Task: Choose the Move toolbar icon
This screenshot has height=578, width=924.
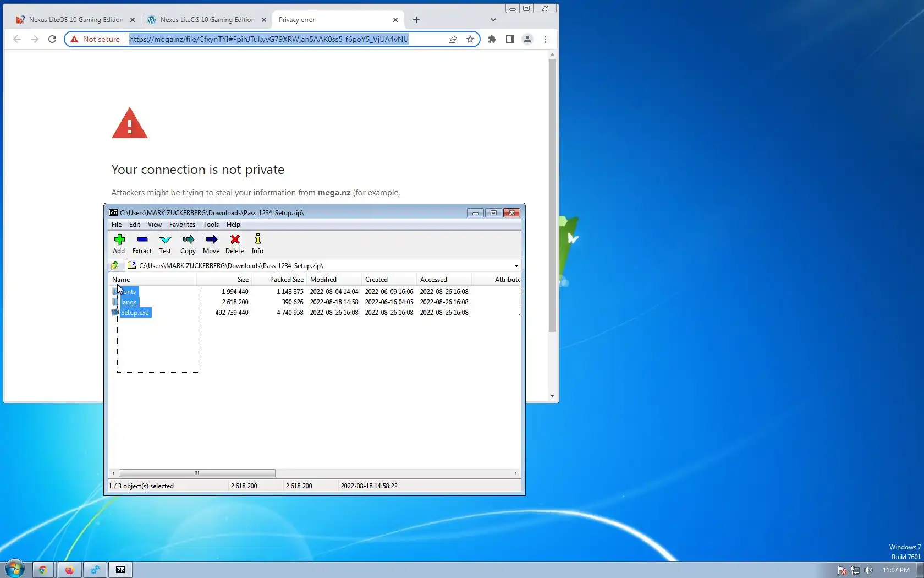Action: pyautogui.click(x=211, y=244)
